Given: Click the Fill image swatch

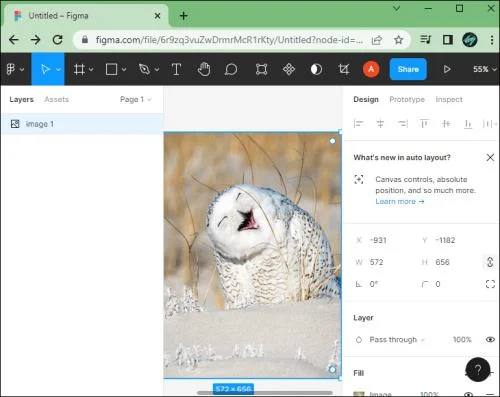Looking at the screenshot, I should 359,394.
